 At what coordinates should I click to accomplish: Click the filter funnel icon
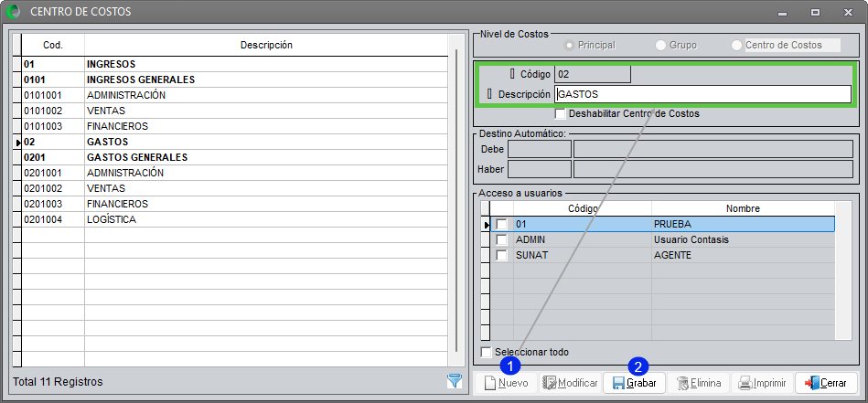[454, 381]
